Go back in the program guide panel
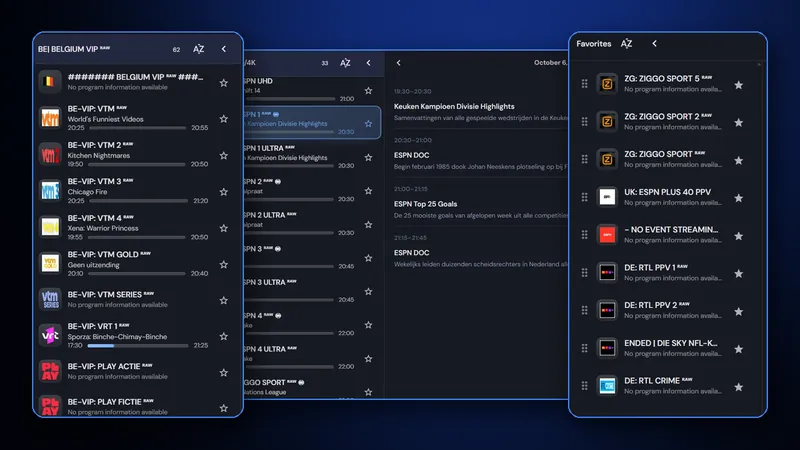 [x=398, y=63]
